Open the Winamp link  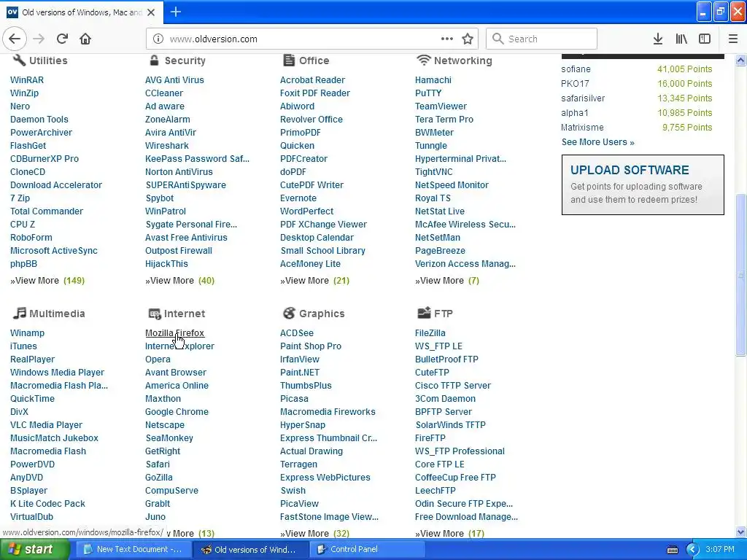(27, 332)
